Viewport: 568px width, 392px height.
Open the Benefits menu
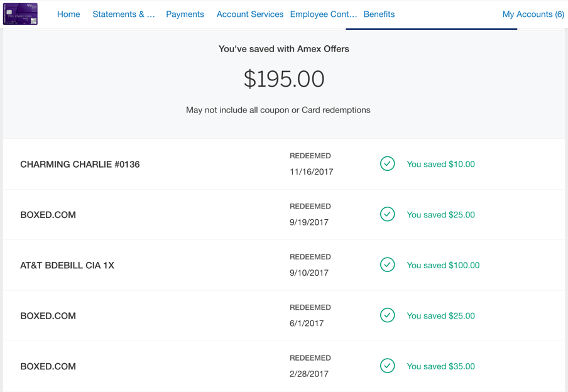tap(379, 14)
